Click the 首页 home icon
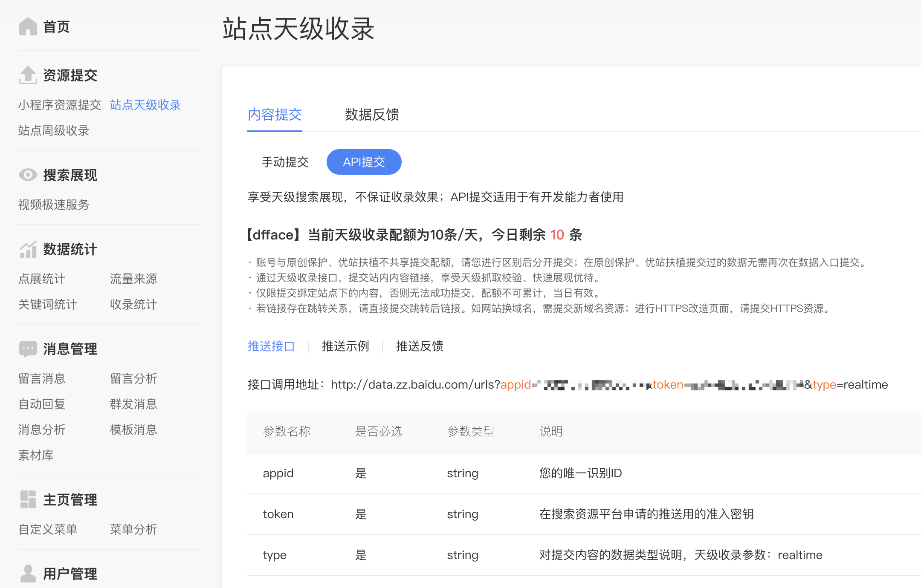Screen dimensions: 921x588 tap(28, 26)
